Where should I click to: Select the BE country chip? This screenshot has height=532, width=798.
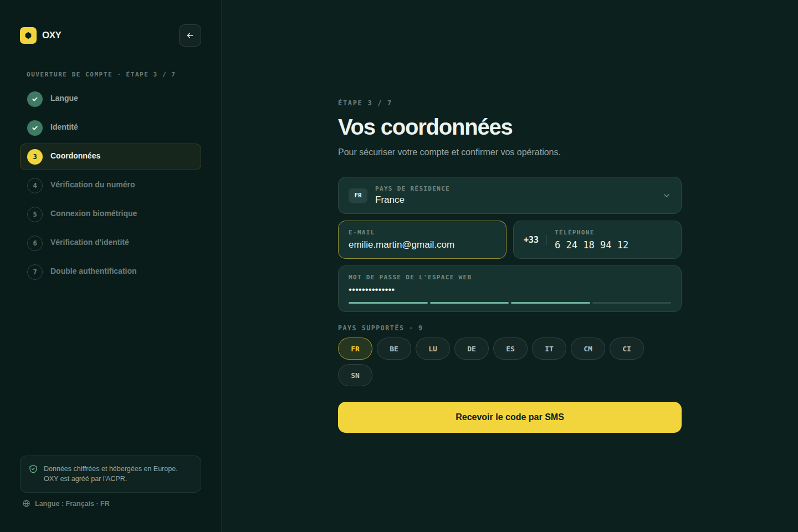tap(394, 349)
